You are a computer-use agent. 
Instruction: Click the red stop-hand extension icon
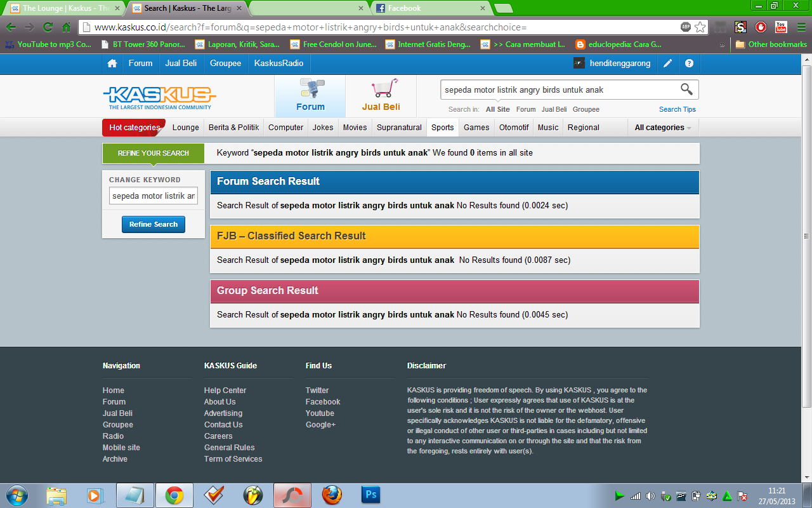(761, 27)
